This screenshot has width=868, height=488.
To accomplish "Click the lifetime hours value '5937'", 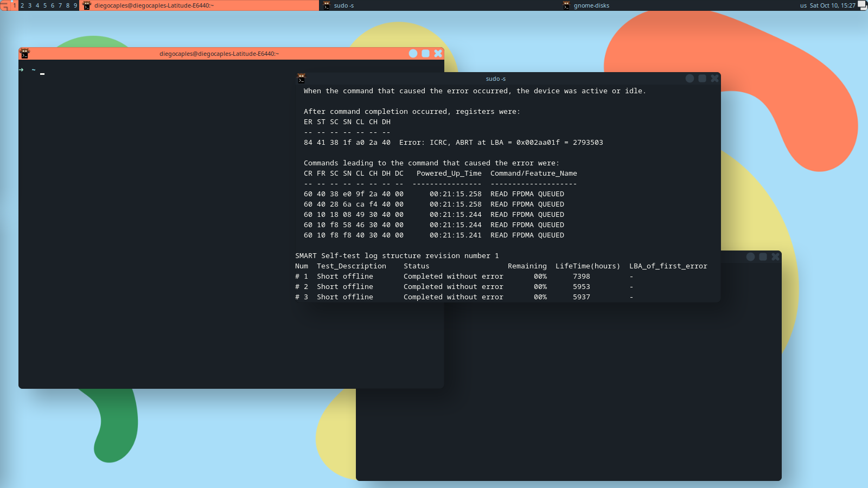I will [x=582, y=297].
